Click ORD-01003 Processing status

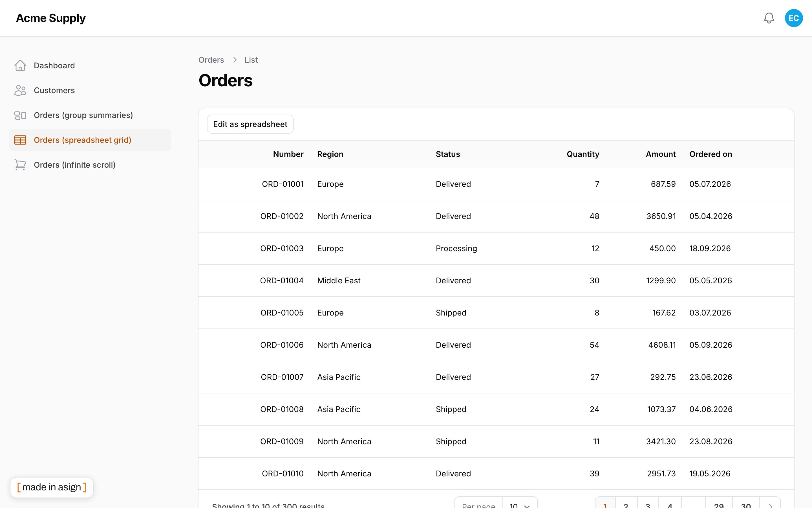(456, 249)
